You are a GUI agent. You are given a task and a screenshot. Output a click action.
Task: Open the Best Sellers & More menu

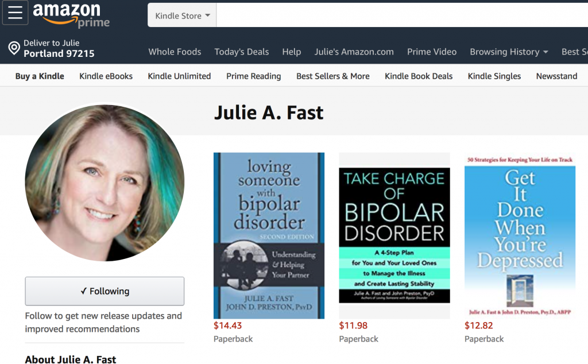click(x=333, y=76)
